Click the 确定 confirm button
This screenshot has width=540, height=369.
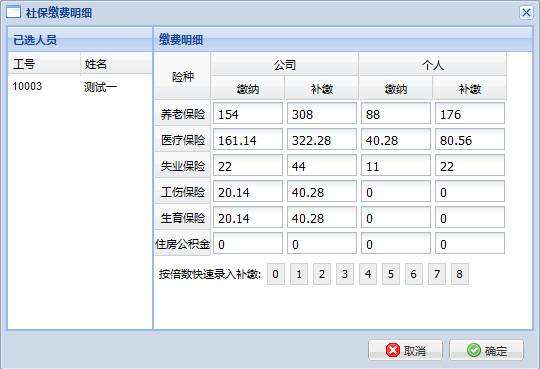486,350
